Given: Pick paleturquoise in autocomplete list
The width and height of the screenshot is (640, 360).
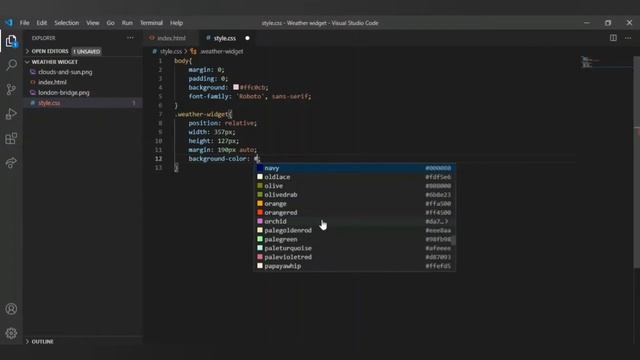Looking at the screenshot, I should pyautogui.click(x=354, y=248).
